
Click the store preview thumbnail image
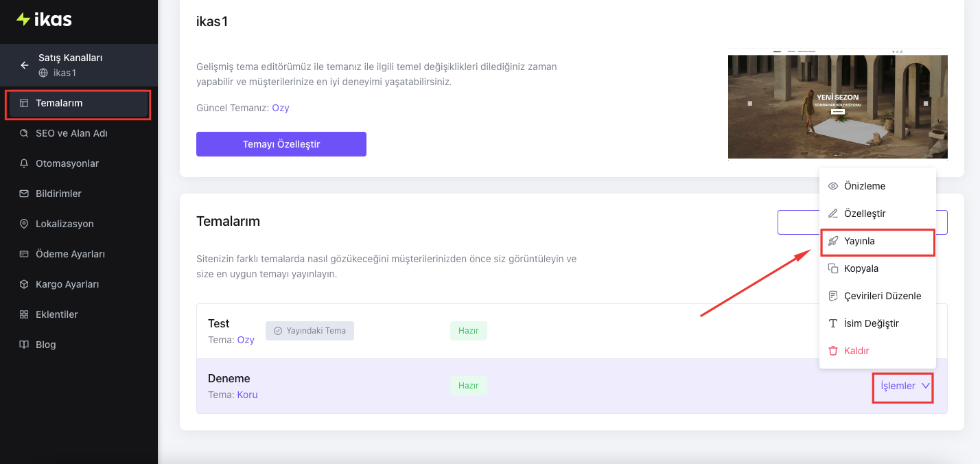coord(837,104)
